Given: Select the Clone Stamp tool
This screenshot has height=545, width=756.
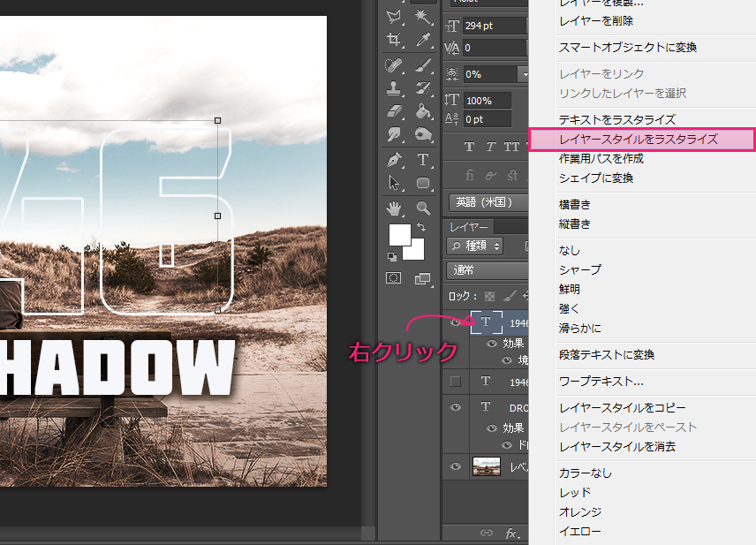Looking at the screenshot, I should coord(394,87).
